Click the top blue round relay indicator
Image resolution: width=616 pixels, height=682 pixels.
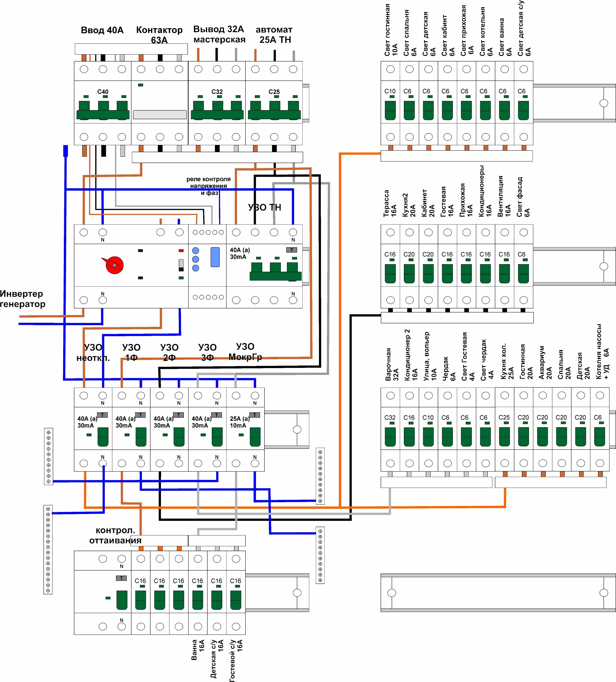click(x=196, y=251)
